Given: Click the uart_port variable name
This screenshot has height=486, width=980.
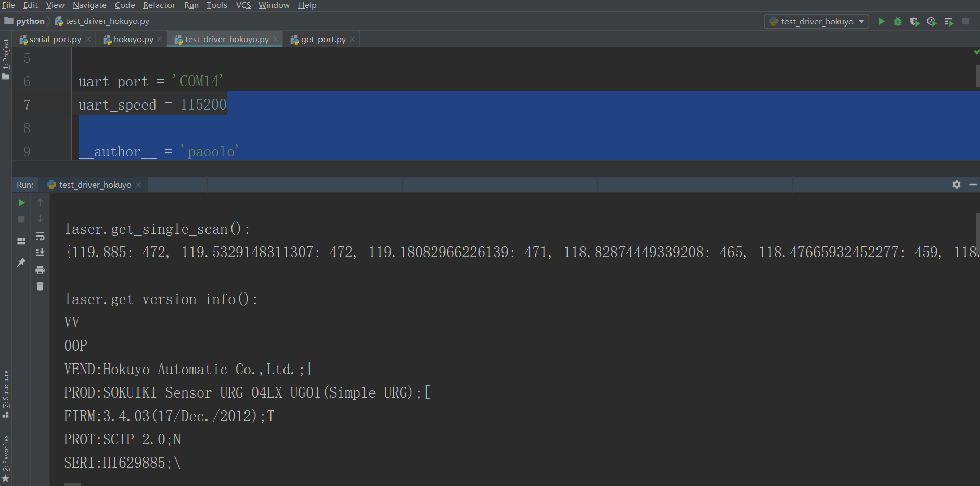Looking at the screenshot, I should [x=113, y=82].
